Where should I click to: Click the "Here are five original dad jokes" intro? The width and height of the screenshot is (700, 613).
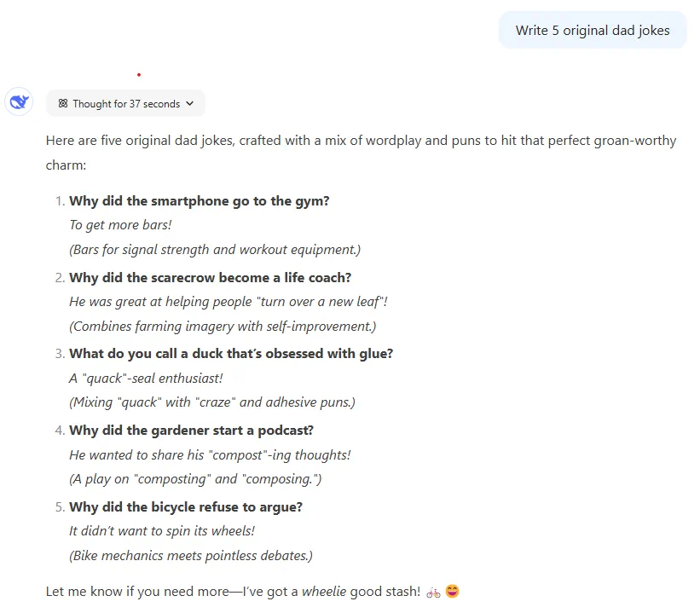[361, 141]
